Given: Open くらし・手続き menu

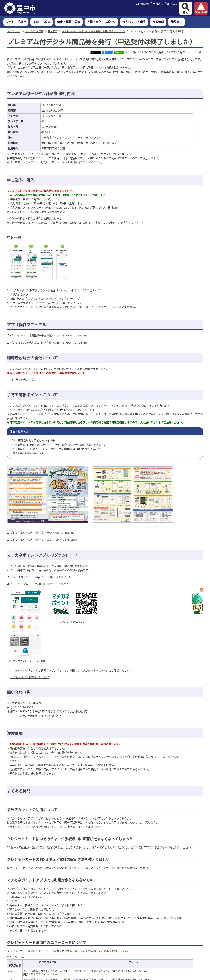Looking at the screenshot, I should coord(16,22).
